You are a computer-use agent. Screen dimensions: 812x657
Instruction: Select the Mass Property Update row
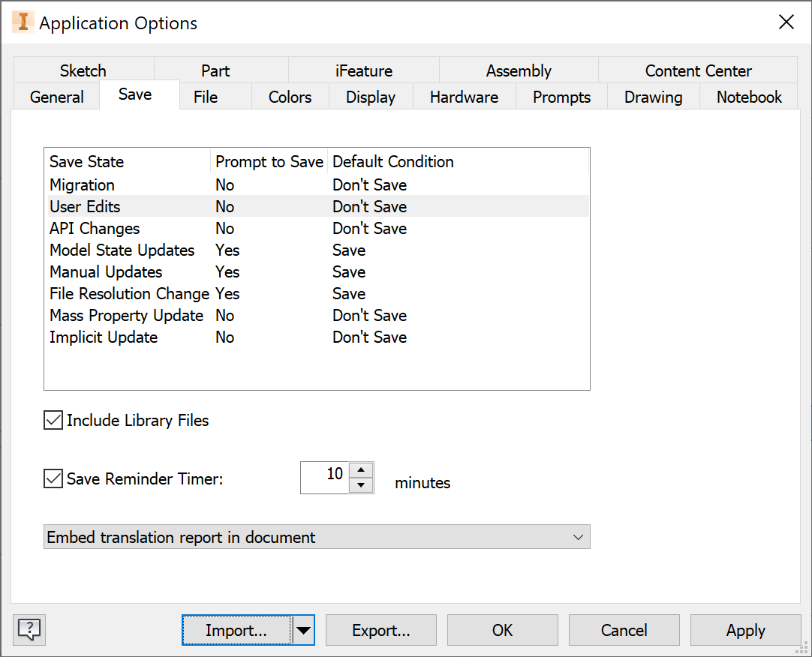coord(126,316)
